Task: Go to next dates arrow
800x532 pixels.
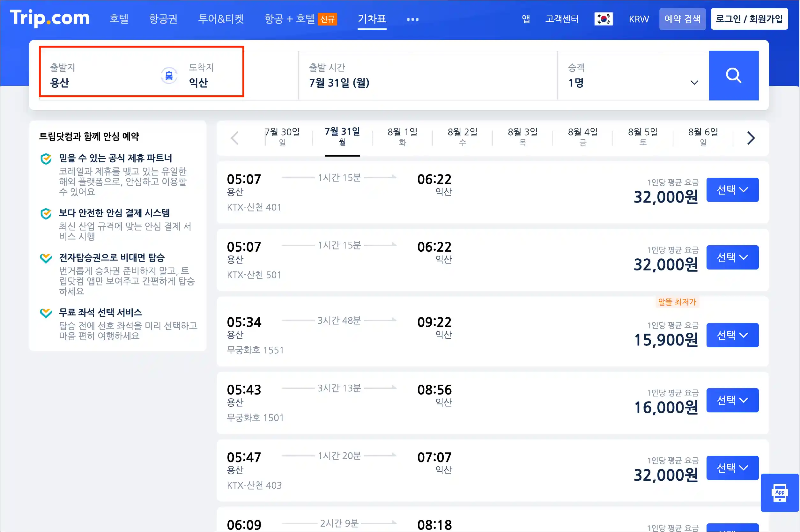Action: pyautogui.click(x=751, y=138)
